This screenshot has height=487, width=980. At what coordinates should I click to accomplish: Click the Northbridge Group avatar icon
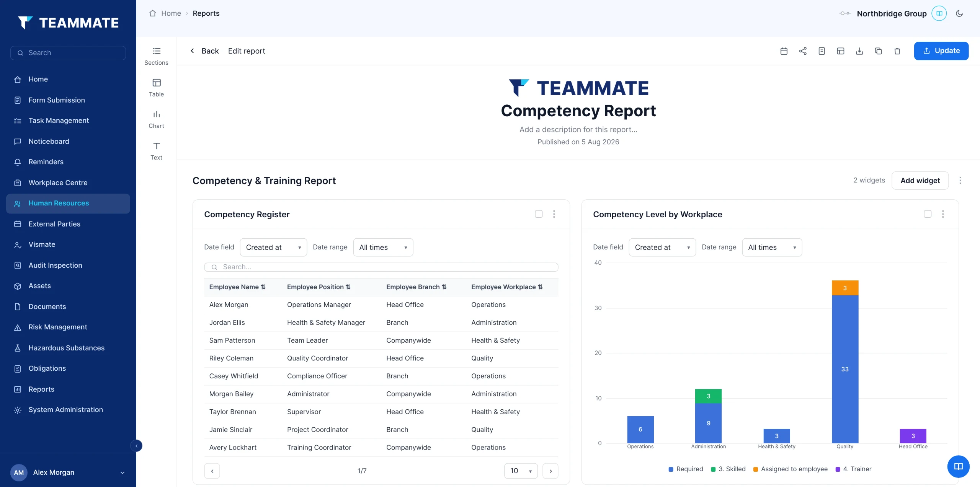(939, 13)
